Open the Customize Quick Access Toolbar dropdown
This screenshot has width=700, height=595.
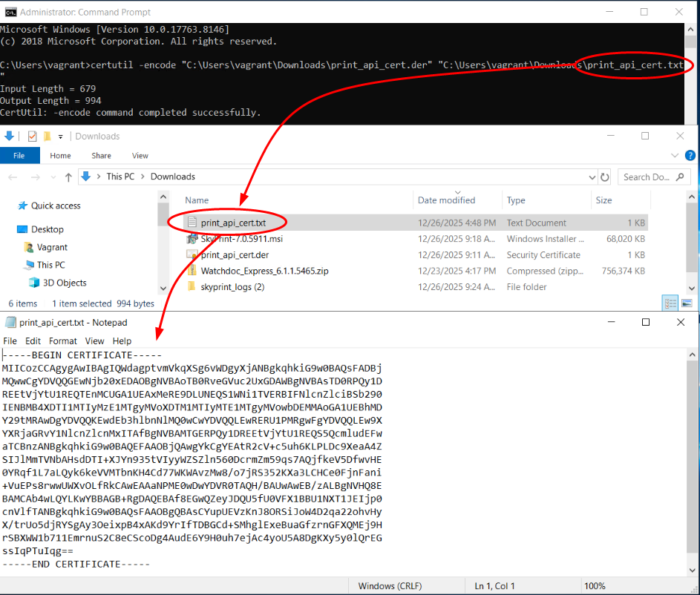(60, 137)
